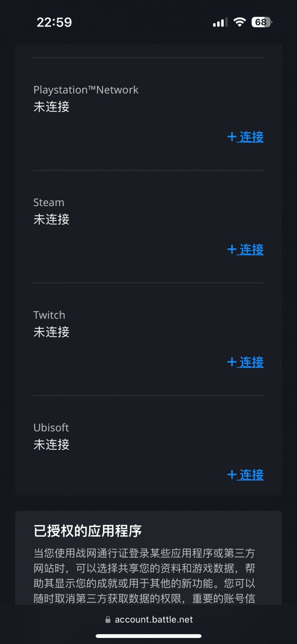The image size is (297, 644).
Task: Tap the clock showing 22:59
Action: pyautogui.click(x=54, y=22)
